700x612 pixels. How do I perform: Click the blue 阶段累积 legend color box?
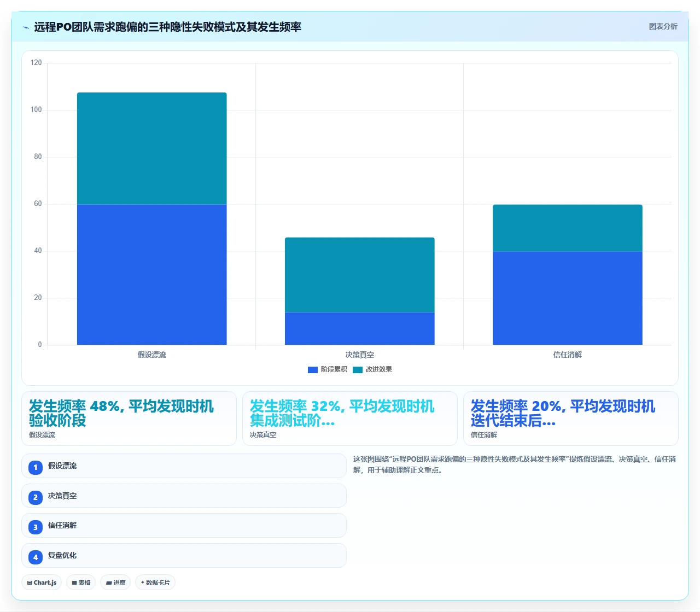tap(313, 370)
